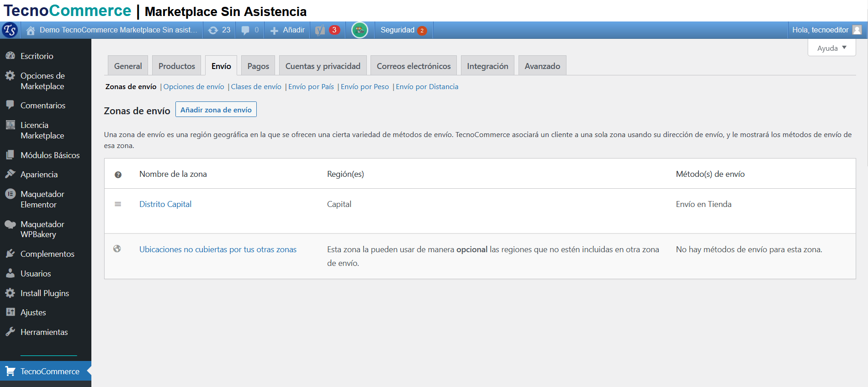
Task: Switch to the Pagos tab
Action: [x=258, y=66]
